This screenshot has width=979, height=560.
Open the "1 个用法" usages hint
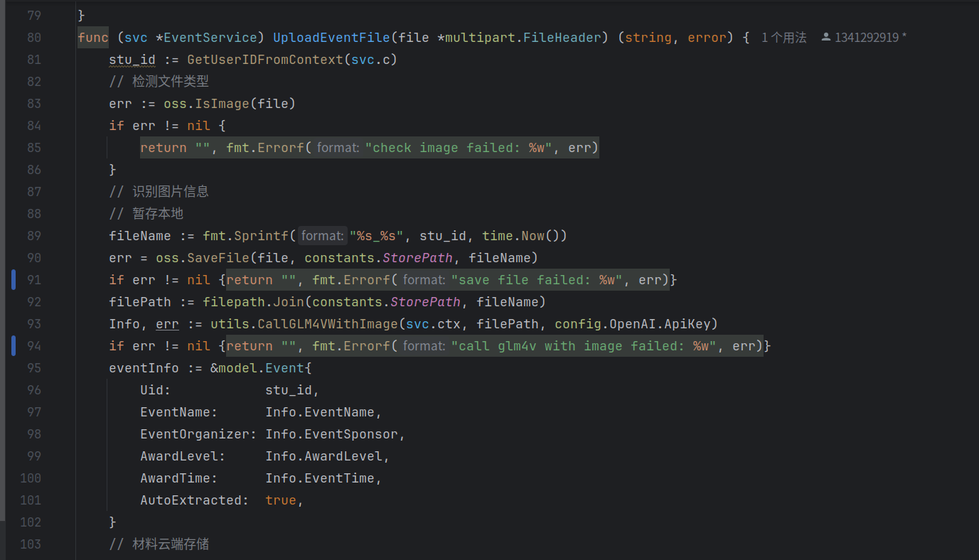(x=783, y=38)
